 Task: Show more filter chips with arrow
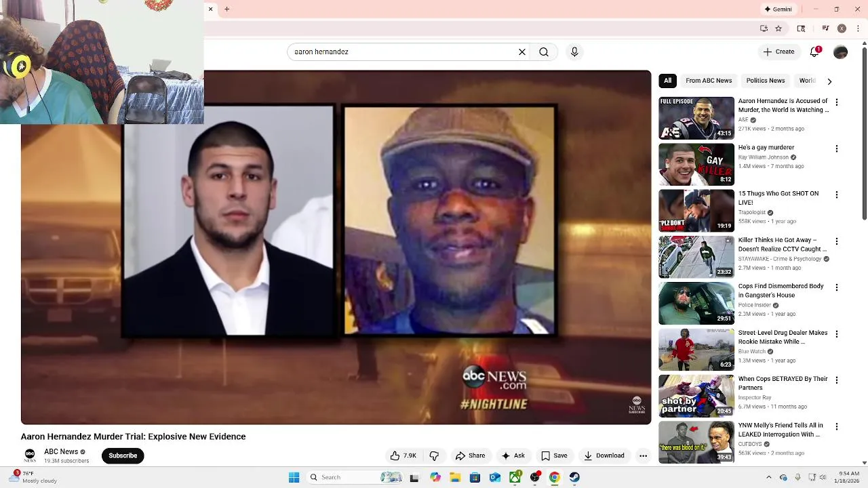829,81
